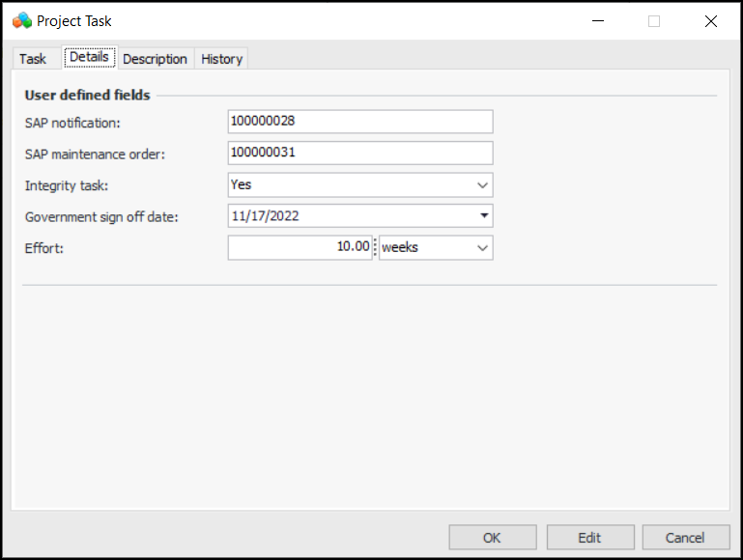
Task: Click the SAP maintenance order field
Action: pyautogui.click(x=360, y=153)
